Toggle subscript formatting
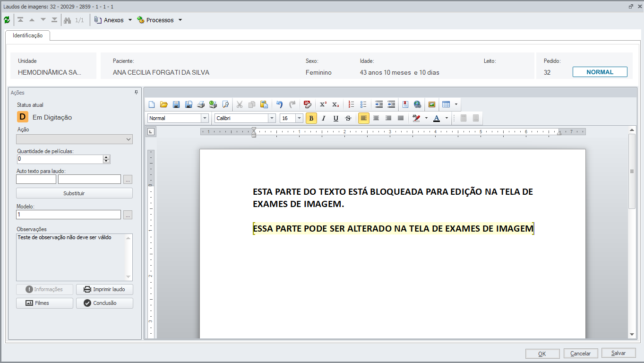Viewport: 644px width, 363px height. click(335, 104)
